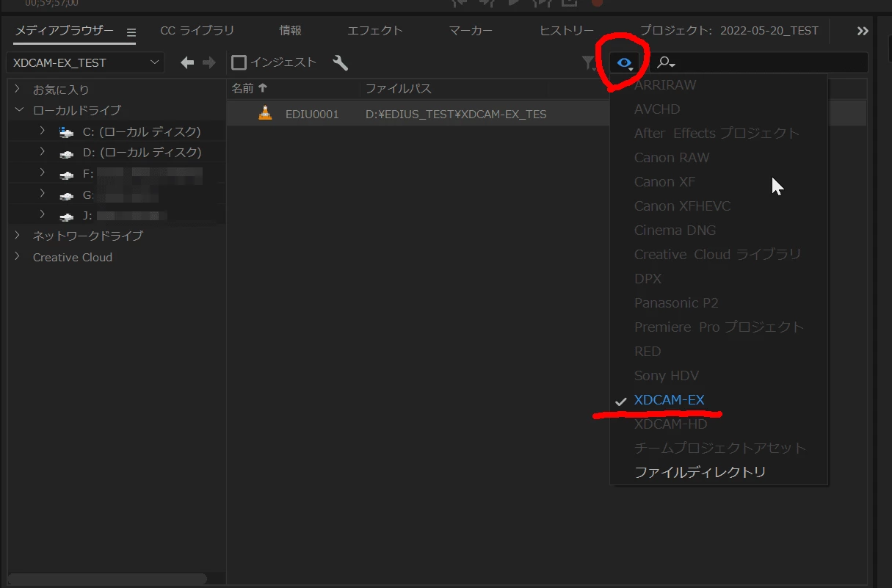Show hidden panel tabs overflow chevrons
This screenshot has height=588, width=892.
pyautogui.click(x=863, y=31)
